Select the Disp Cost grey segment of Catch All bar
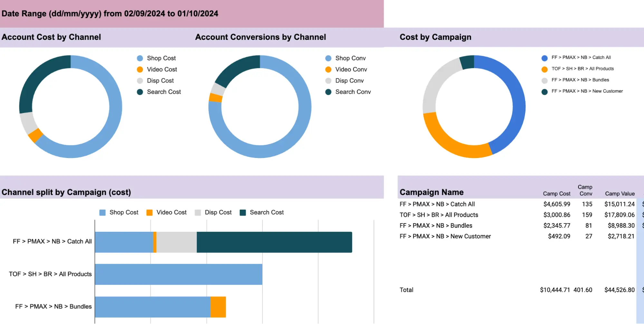Screen dimensions: 644x324 point(177,242)
